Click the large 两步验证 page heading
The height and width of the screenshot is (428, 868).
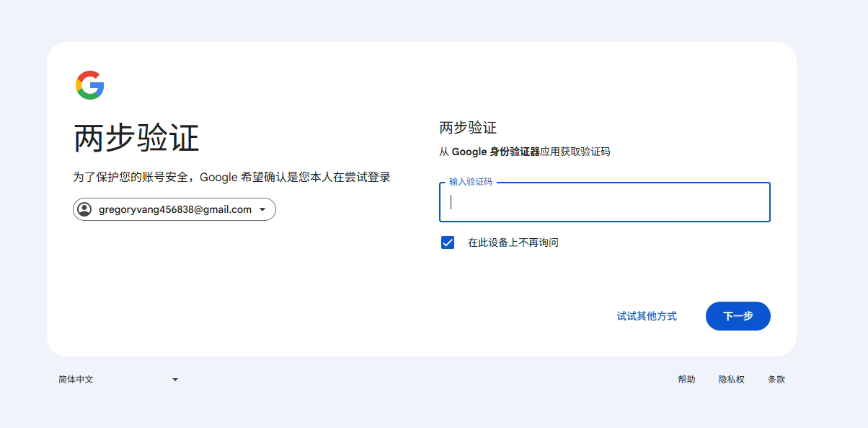pyautogui.click(x=136, y=138)
